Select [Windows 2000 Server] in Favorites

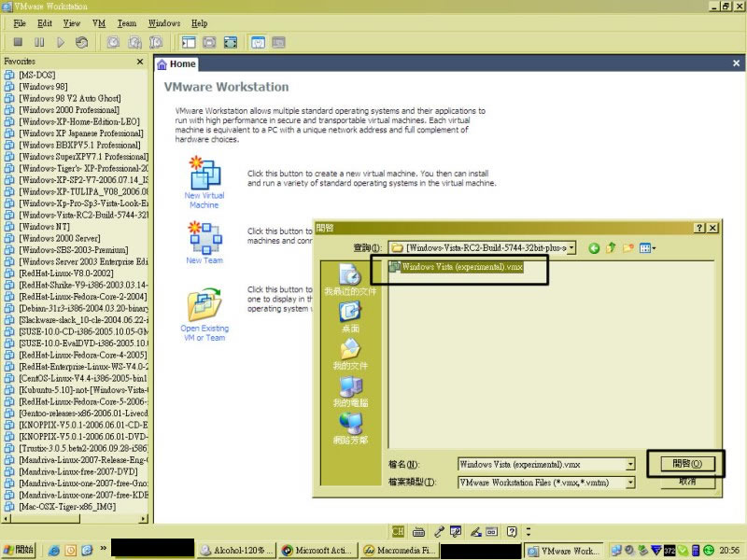(x=60, y=238)
